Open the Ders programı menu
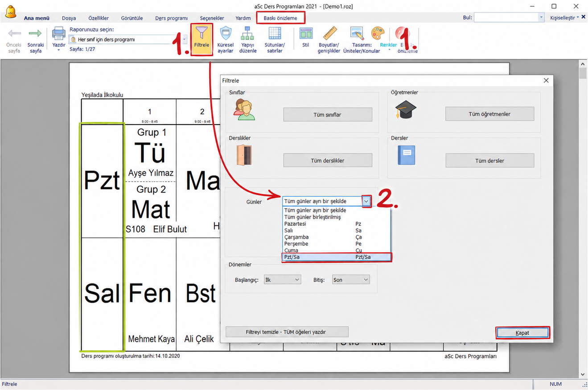 [x=171, y=18]
